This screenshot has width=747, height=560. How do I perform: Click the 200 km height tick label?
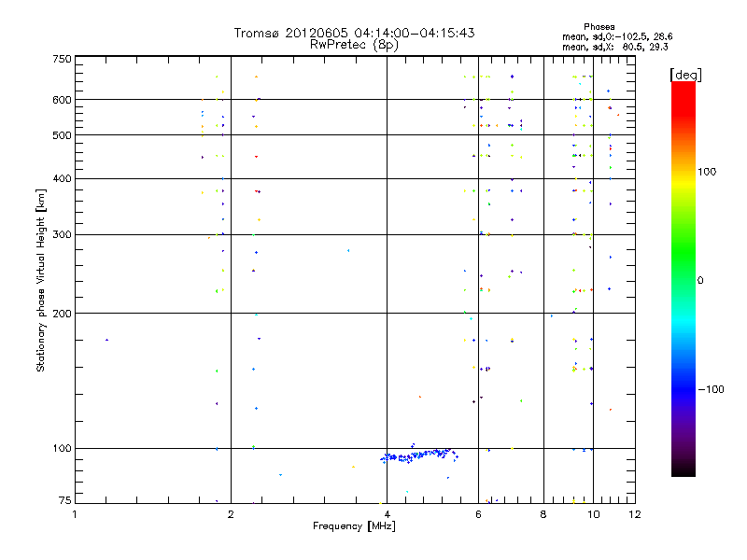pos(62,314)
